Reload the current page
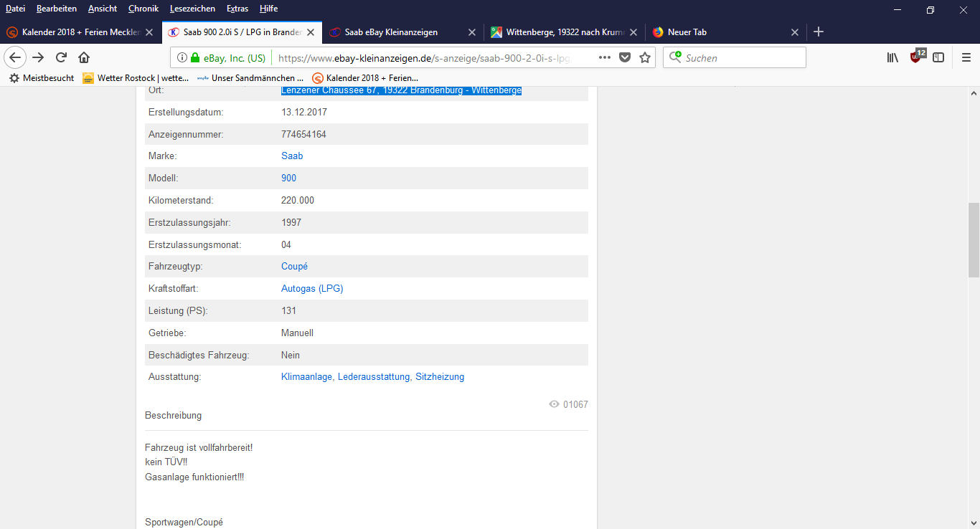Viewport: 980px width, 529px height. [62, 57]
